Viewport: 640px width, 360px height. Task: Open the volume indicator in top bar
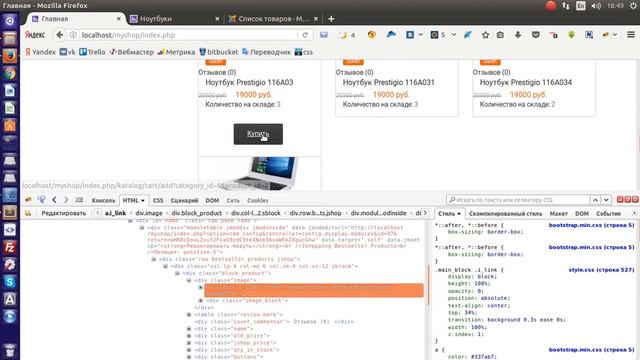596,6
